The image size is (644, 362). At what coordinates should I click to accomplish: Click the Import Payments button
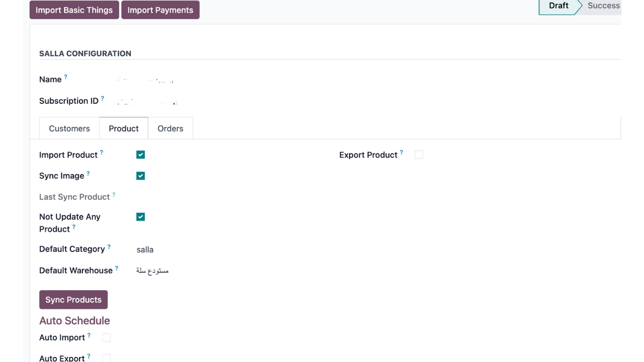coord(160,10)
